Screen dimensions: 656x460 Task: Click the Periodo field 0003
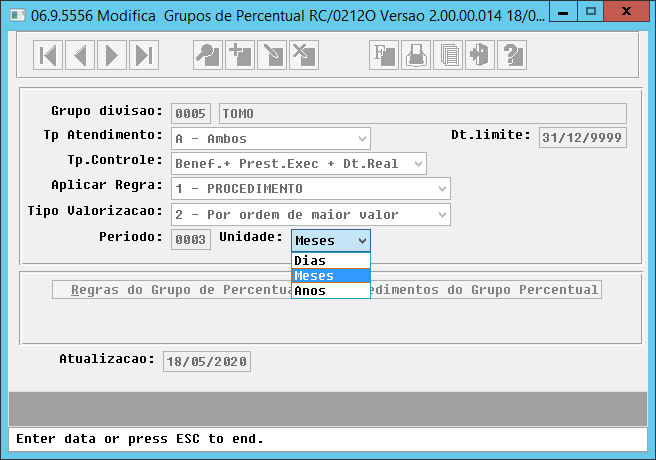pos(191,240)
